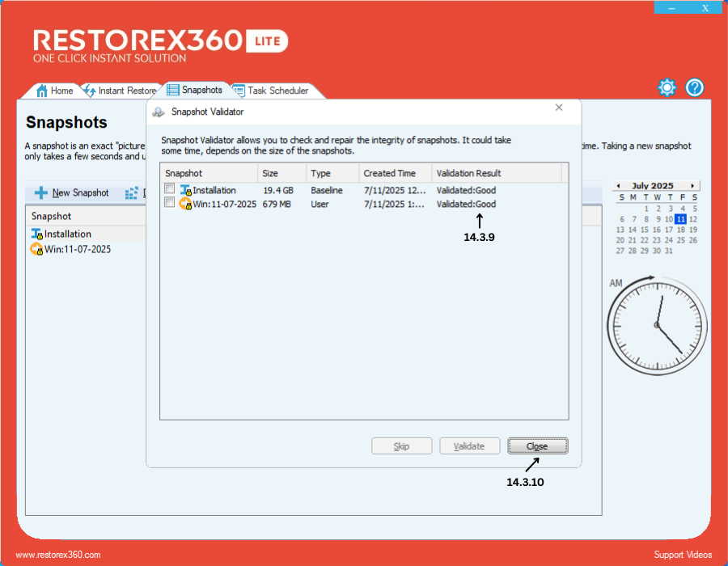Open help with the question mark icon
Image resolution: width=728 pixels, height=566 pixels.
click(695, 87)
